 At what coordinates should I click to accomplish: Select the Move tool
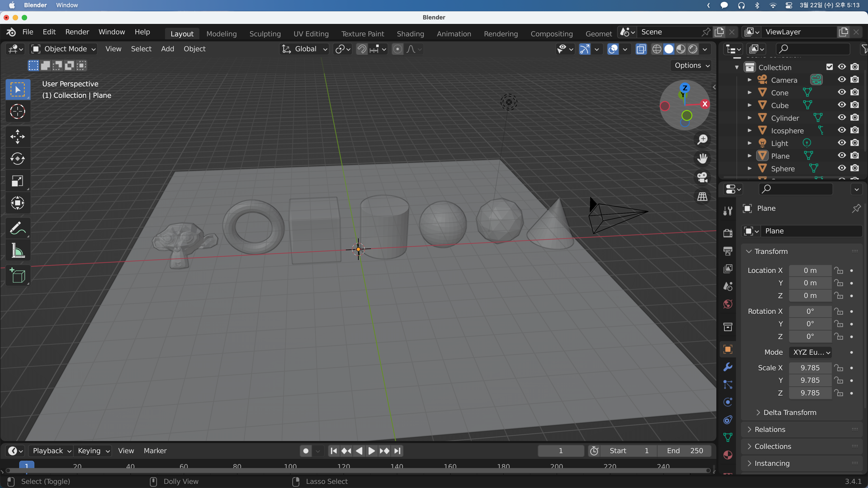tap(18, 137)
